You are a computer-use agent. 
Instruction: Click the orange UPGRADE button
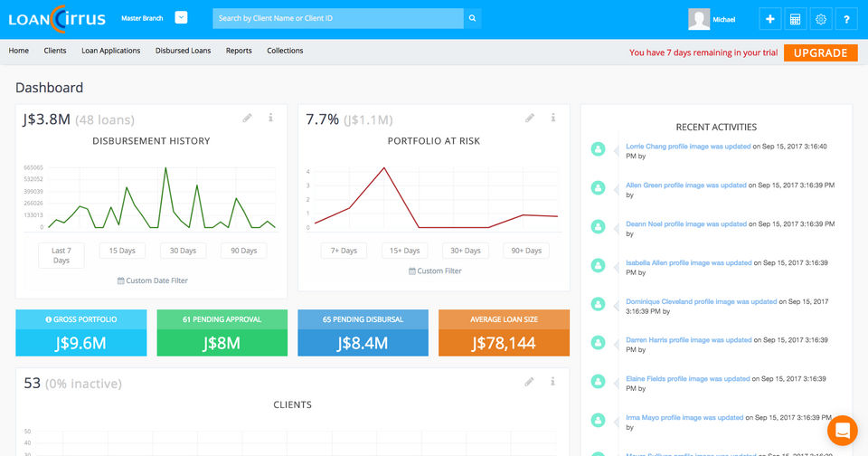coord(820,52)
